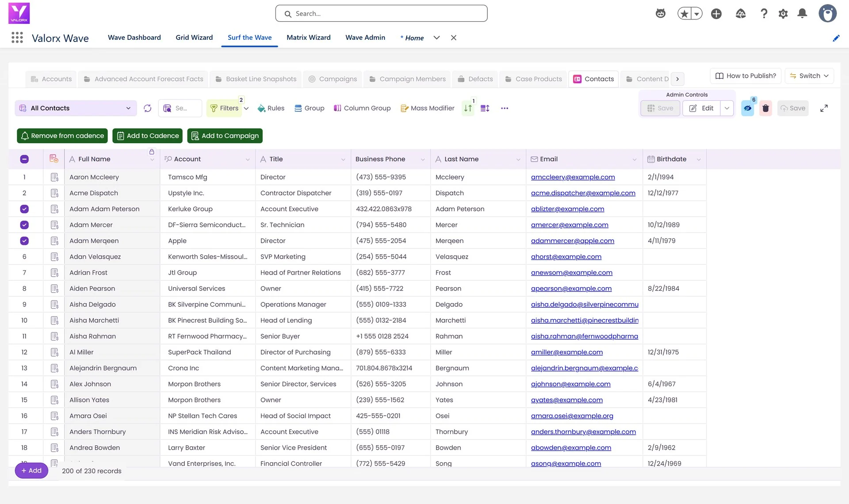The height and width of the screenshot is (504, 849).
Task: Expand the Filters dropdown arrow
Action: click(246, 108)
